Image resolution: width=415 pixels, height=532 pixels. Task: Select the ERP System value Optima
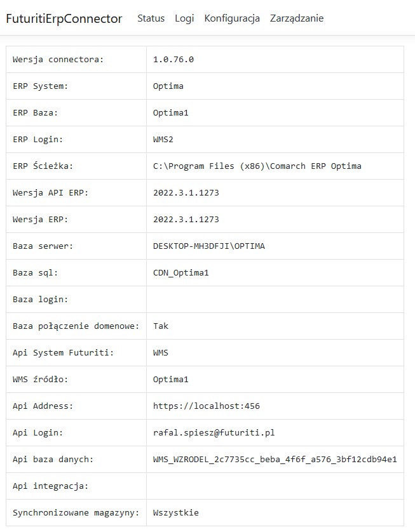[x=168, y=86]
